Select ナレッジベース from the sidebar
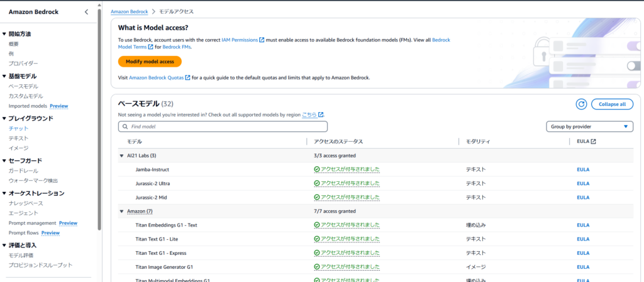 pos(26,203)
